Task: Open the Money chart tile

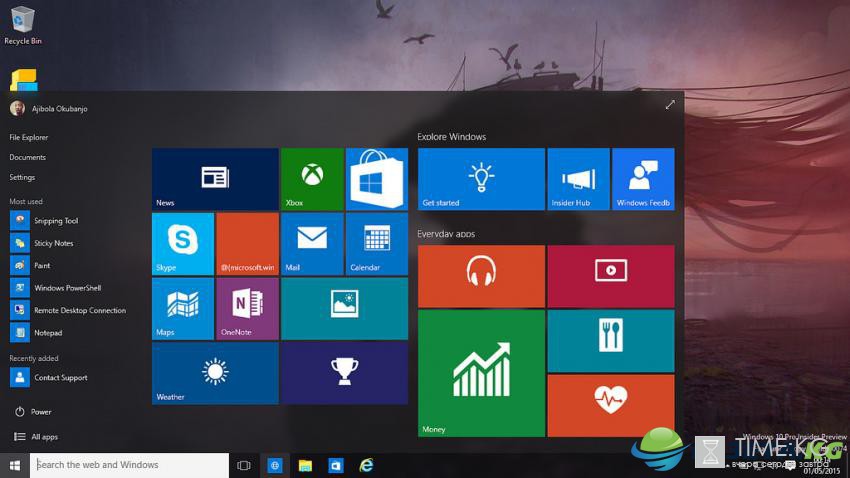Action: (481, 373)
